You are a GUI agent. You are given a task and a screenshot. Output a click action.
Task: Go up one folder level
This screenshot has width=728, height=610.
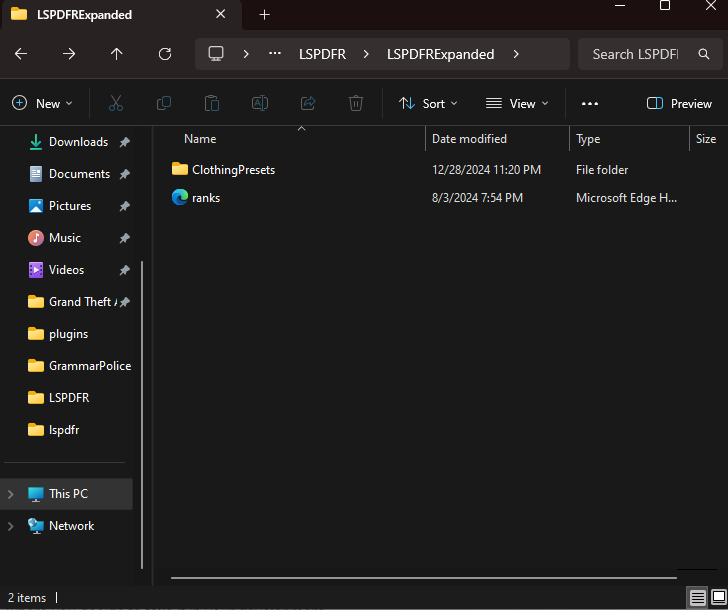117,54
